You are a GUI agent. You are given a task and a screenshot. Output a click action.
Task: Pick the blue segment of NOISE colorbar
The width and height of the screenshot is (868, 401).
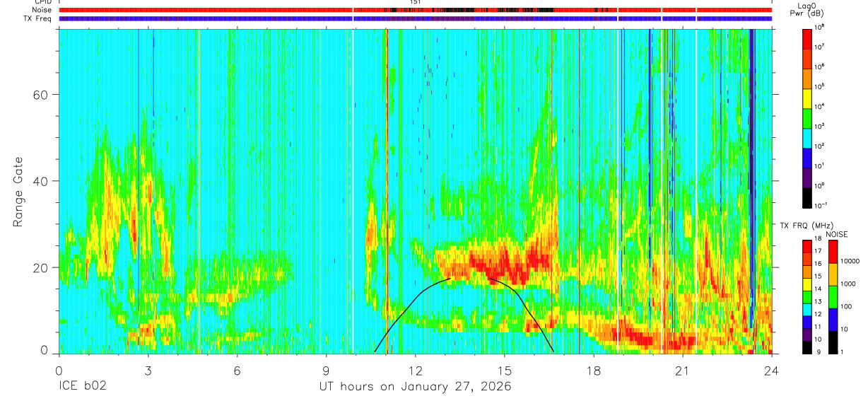(833, 320)
